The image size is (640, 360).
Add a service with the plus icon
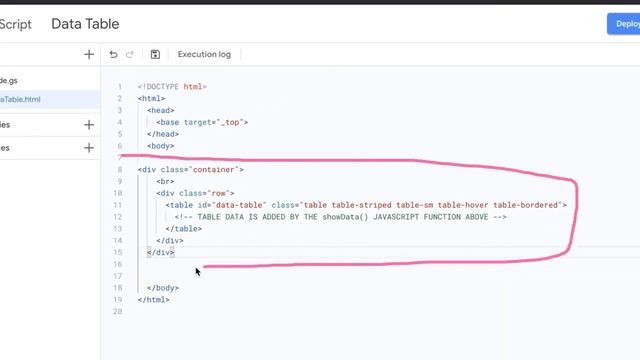pyautogui.click(x=89, y=148)
